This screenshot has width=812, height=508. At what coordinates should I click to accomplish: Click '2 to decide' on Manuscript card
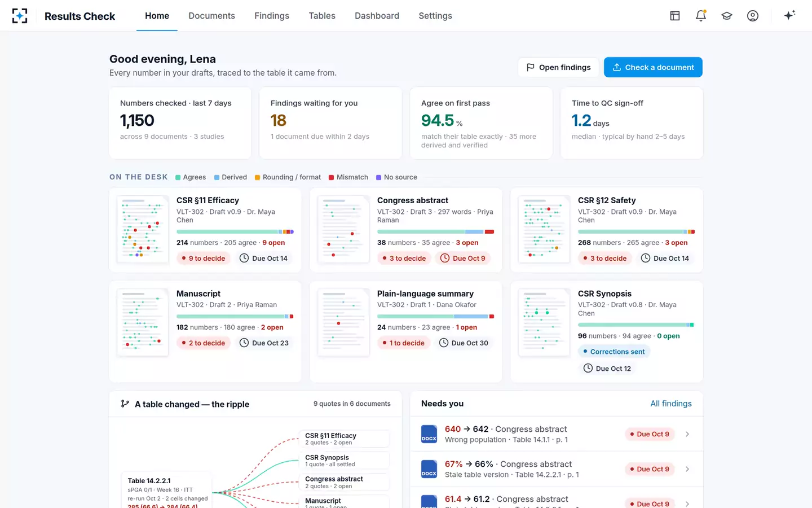click(204, 343)
